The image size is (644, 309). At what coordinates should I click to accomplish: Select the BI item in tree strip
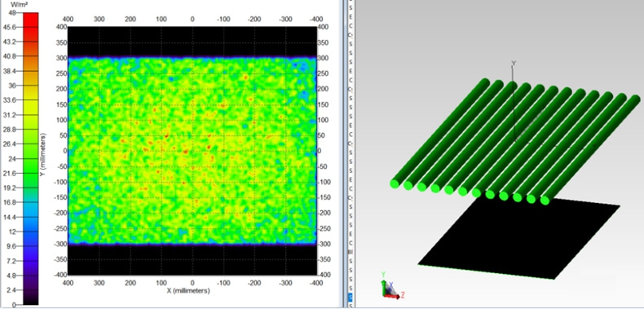(351, 252)
